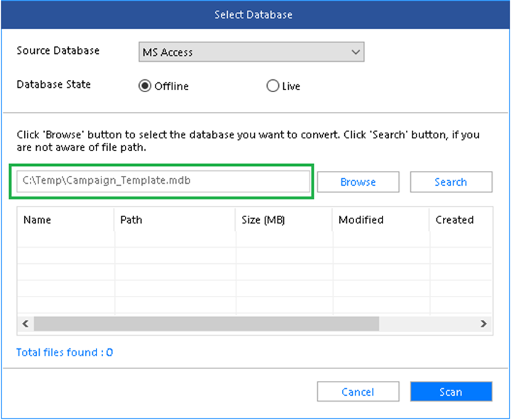Click the 'Source Database' label
511x420 pixels.
pyautogui.click(x=58, y=50)
